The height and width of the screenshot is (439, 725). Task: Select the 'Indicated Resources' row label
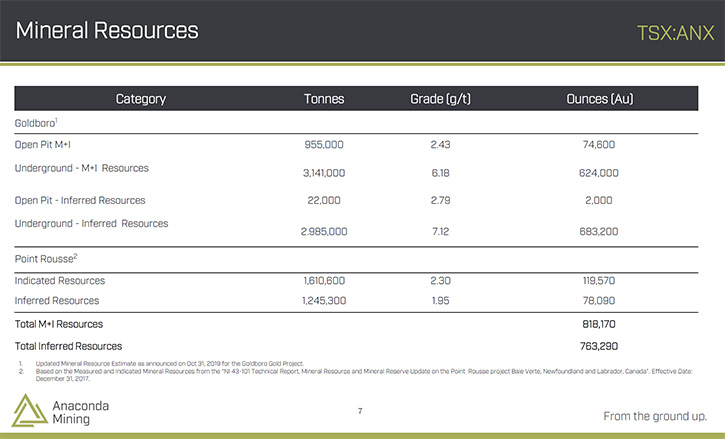tap(60, 281)
